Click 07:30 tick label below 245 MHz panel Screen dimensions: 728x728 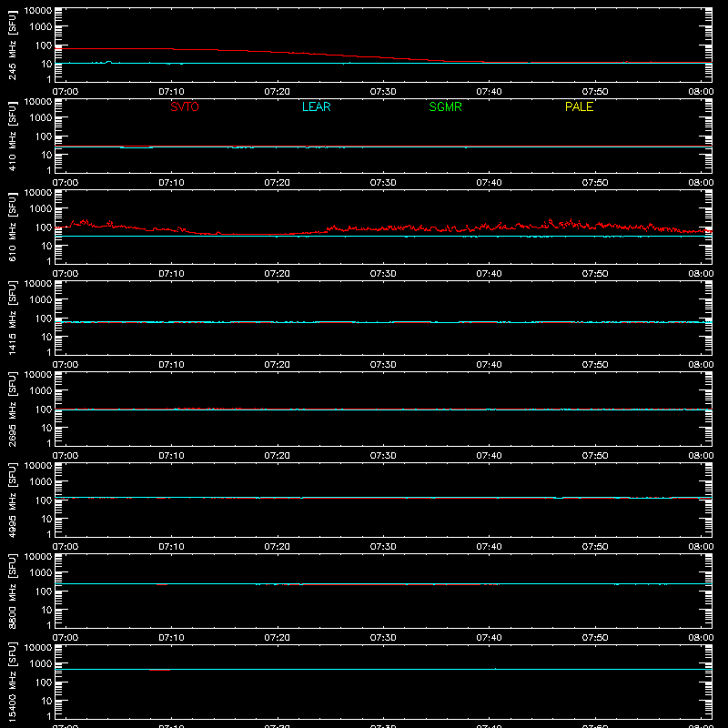coord(383,92)
